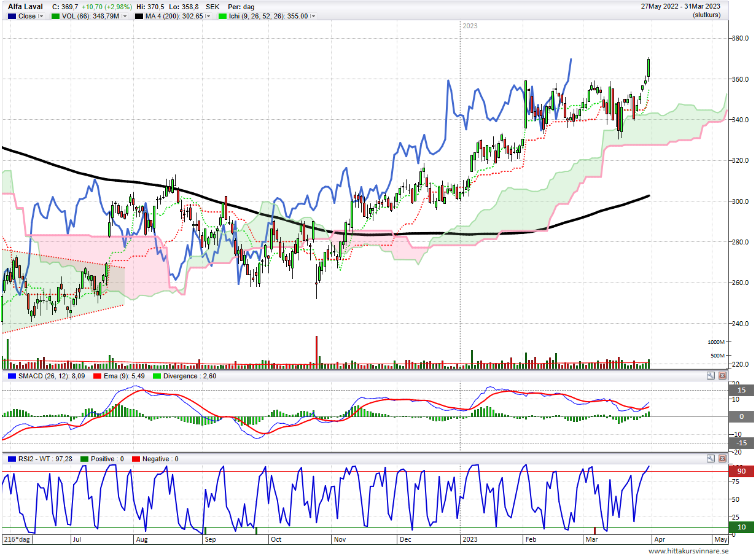Click the 216*dag period box
Screen dimensions: 756x554
[x=17, y=539]
